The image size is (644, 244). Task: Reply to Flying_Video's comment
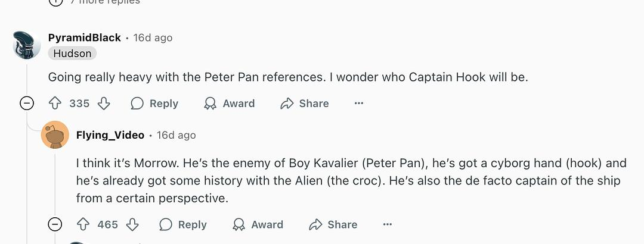click(183, 224)
